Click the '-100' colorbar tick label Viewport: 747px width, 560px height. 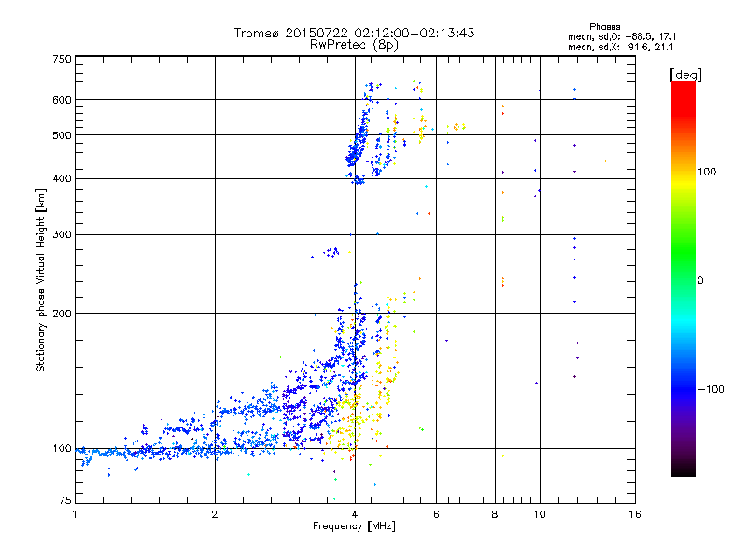[x=712, y=389]
